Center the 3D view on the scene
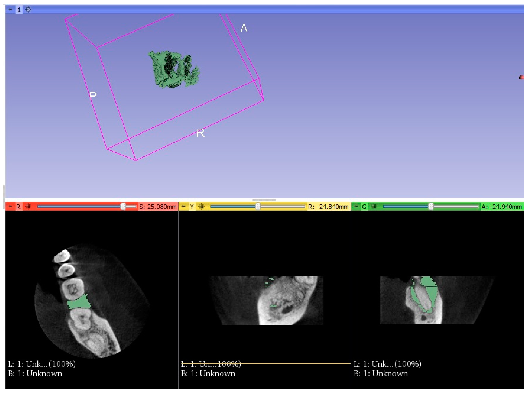Screen dimensions: 532x396 (x=28, y=10)
